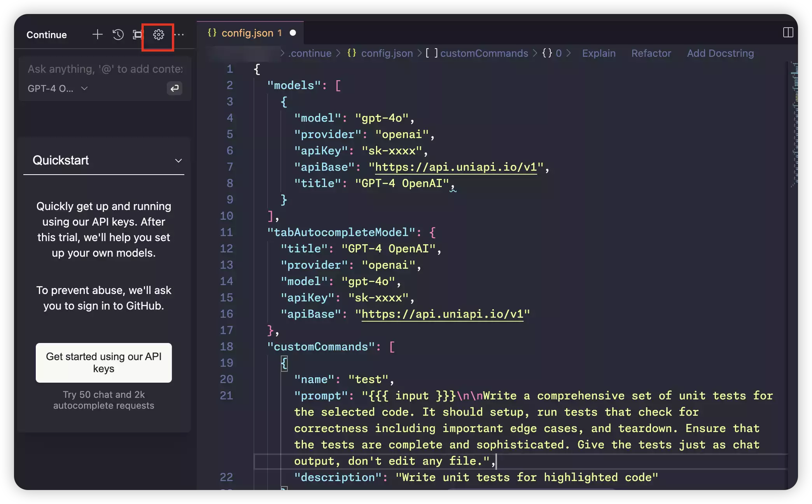Click "tabAutocompleteModel" key text
812x504 pixels.
341,233
